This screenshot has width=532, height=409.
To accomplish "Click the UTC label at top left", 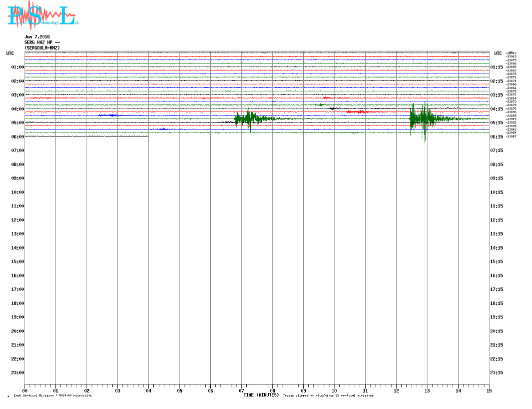I will coord(10,53).
